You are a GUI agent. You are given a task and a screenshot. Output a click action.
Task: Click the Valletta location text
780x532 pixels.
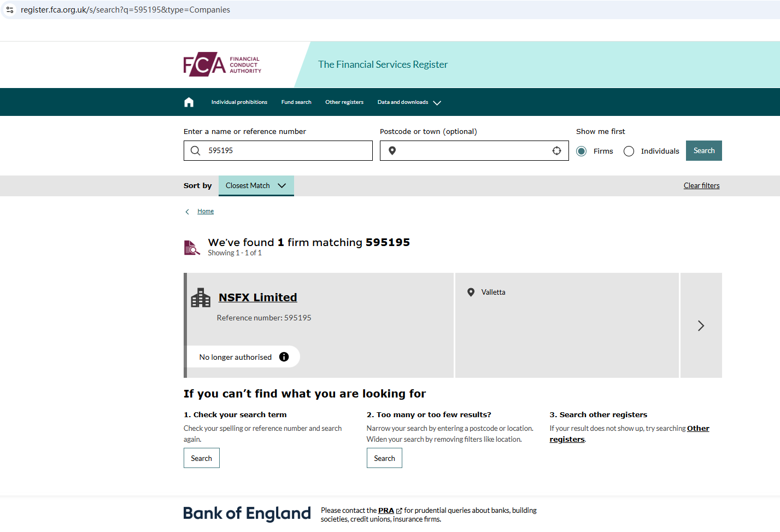coord(494,293)
